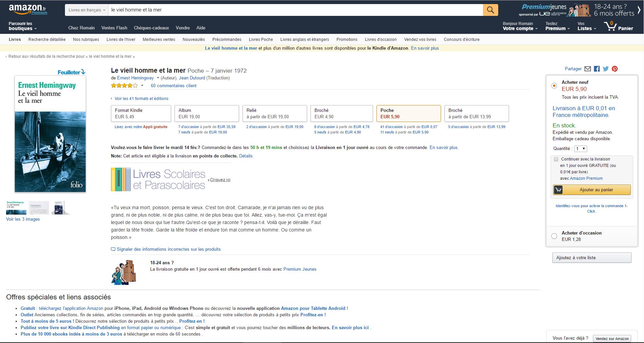Screen dimensions: 644x343
Task: Click the star rating icons
Action: point(124,85)
